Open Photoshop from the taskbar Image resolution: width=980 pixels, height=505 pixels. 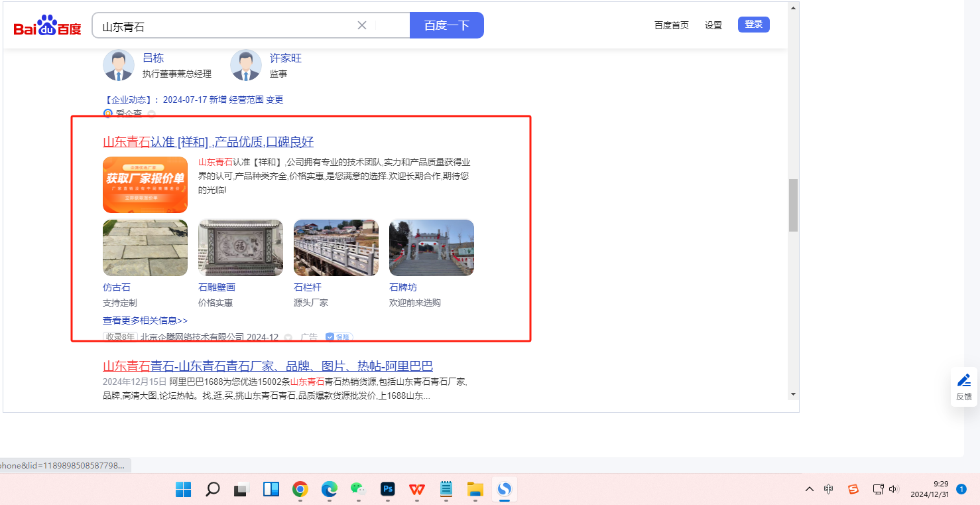click(388, 490)
